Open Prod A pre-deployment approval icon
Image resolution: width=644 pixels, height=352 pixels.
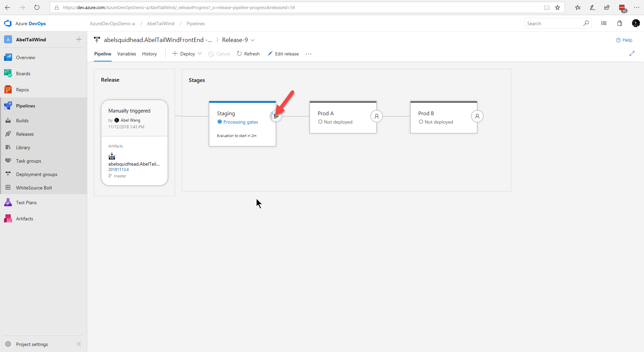pos(377,116)
